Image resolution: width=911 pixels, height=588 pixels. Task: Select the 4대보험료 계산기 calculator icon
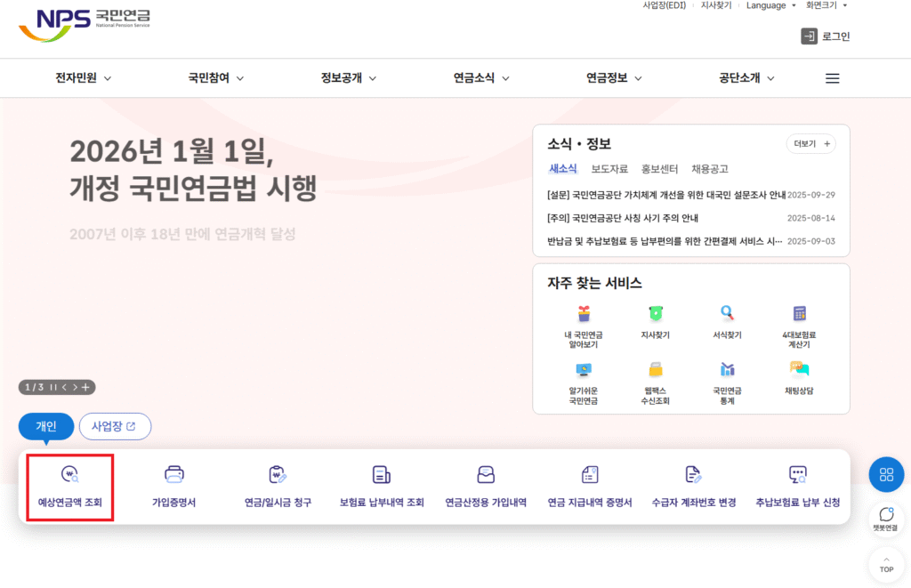point(799,314)
